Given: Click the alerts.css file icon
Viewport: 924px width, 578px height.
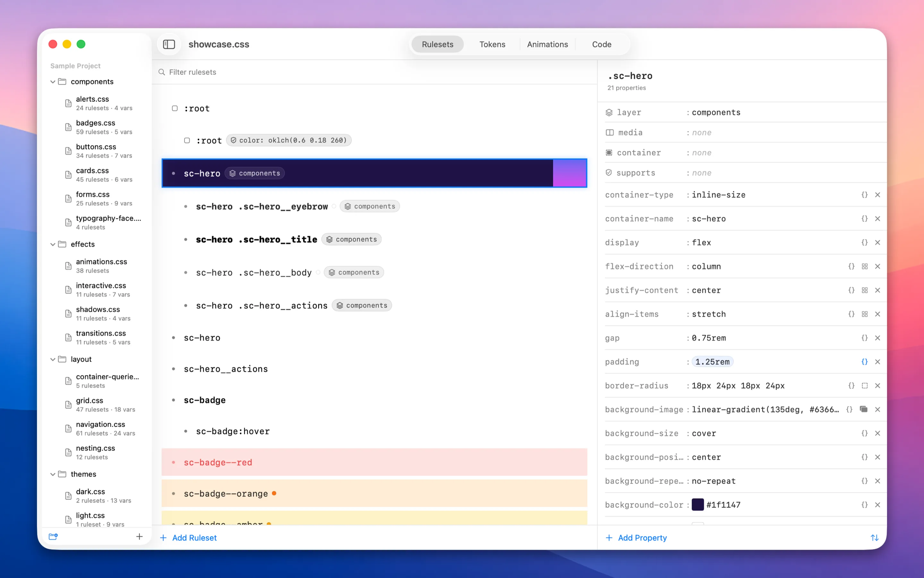Looking at the screenshot, I should 68,103.
